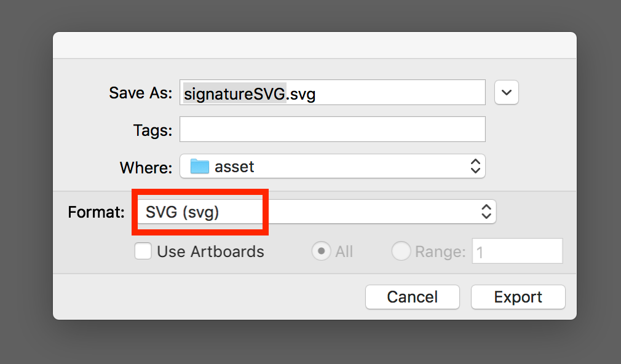Open the Where location dropdown chevrons
Viewport: 621px width, 364px height.
475,166
